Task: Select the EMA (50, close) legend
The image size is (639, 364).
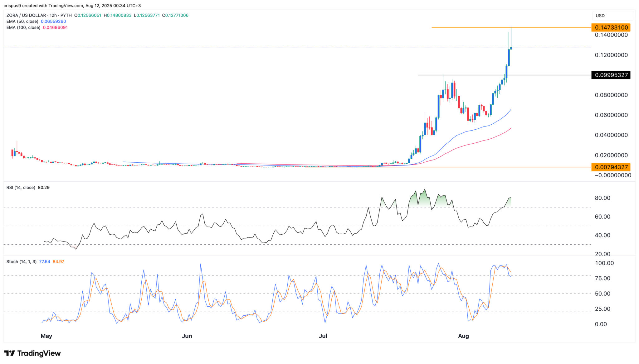Action: [x=22, y=22]
